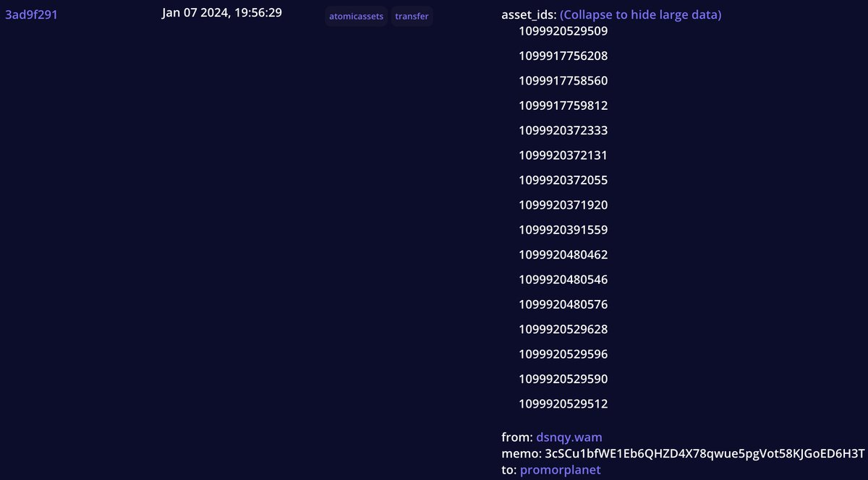Select asset id 1099920372333
868x480 pixels.
[x=563, y=130]
